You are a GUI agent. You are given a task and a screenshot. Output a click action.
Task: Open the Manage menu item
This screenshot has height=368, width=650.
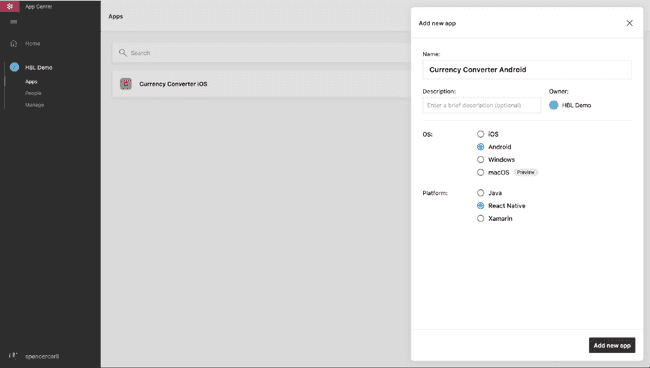(34, 105)
